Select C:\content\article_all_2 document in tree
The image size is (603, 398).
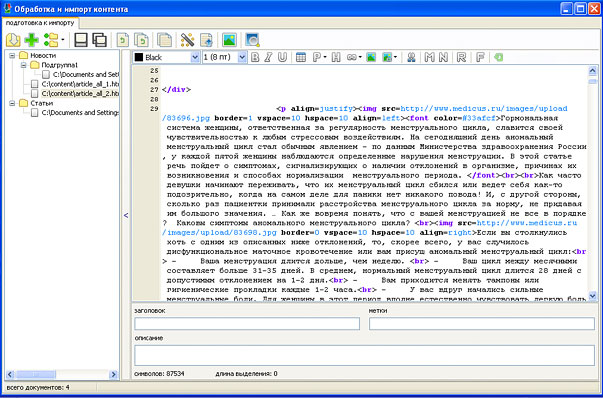click(80, 93)
